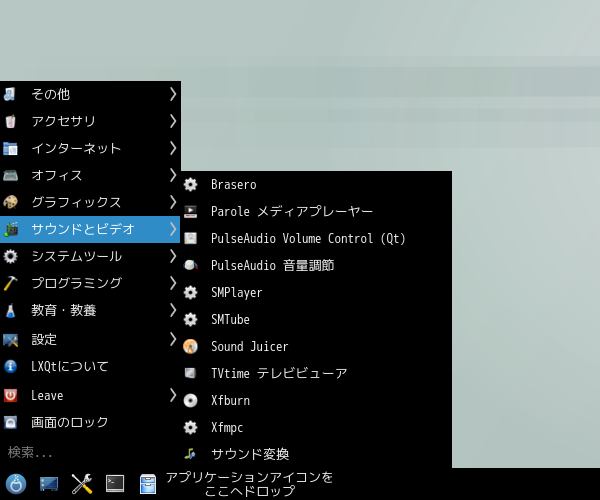Launch SMTube menu entry

pos(316,319)
